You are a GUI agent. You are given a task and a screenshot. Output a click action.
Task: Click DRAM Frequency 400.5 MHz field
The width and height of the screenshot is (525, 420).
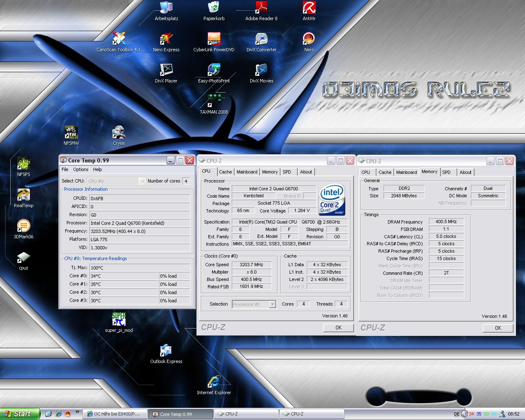446,221
